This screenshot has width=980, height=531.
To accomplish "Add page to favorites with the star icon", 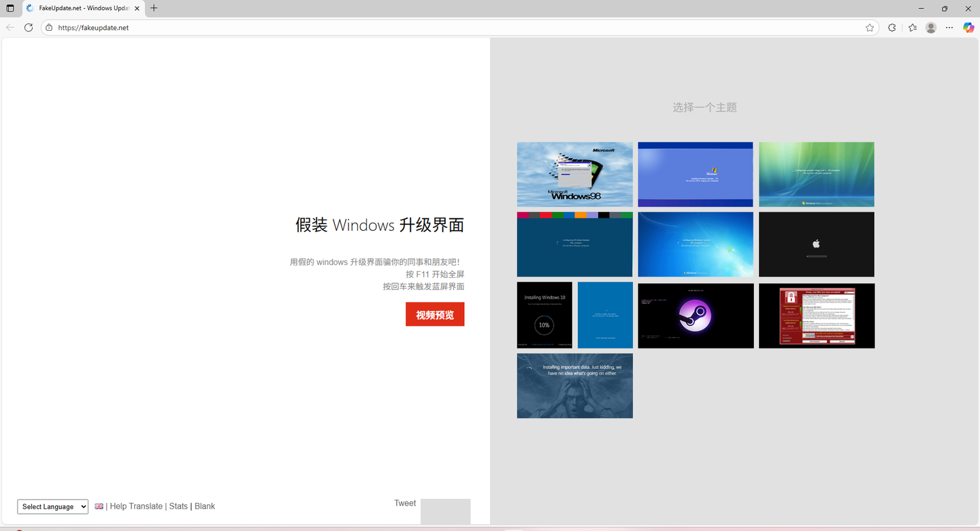I will click(870, 28).
